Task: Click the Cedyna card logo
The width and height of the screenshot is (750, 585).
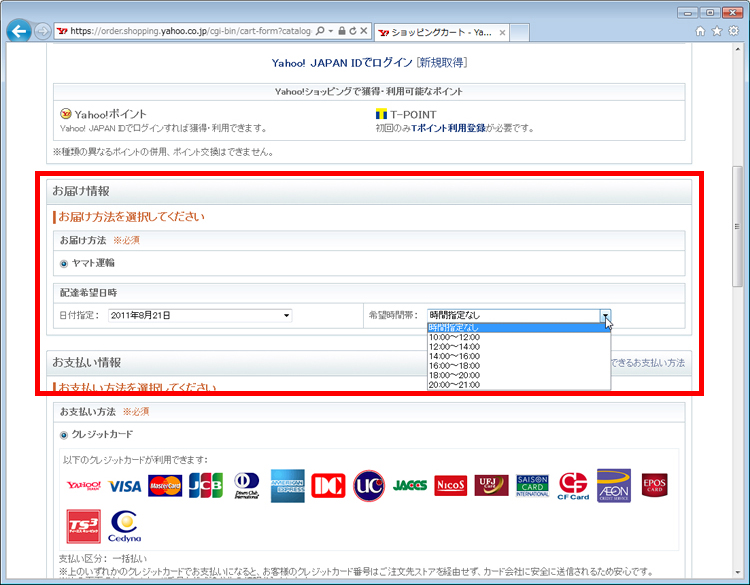Action: (x=125, y=526)
